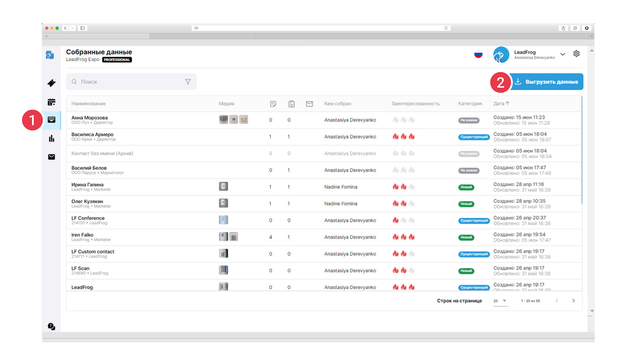Click Создано: 15 июн 11:23 date cell
Viewport: 637px width, 364px height.
pyautogui.click(x=519, y=117)
